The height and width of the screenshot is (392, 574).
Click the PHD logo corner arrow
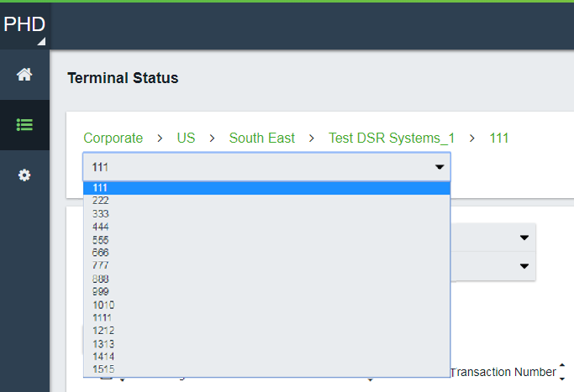click(41, 41)
